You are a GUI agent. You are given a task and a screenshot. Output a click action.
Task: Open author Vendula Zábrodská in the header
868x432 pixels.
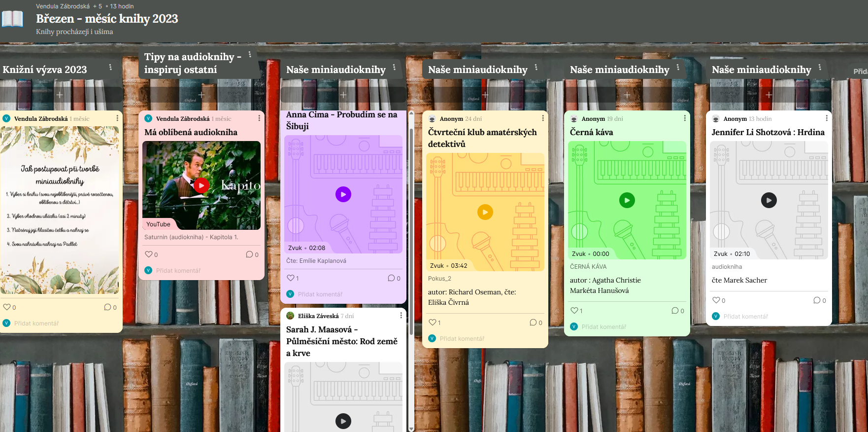(x=63, y=6)
